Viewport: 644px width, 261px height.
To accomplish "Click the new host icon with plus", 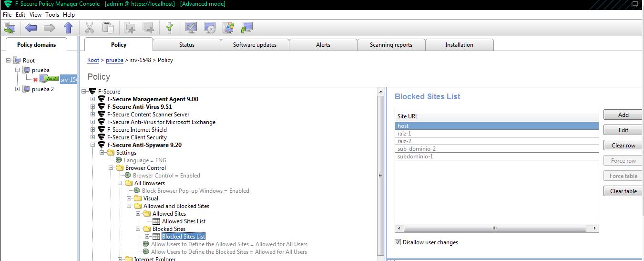I will 148,28.
